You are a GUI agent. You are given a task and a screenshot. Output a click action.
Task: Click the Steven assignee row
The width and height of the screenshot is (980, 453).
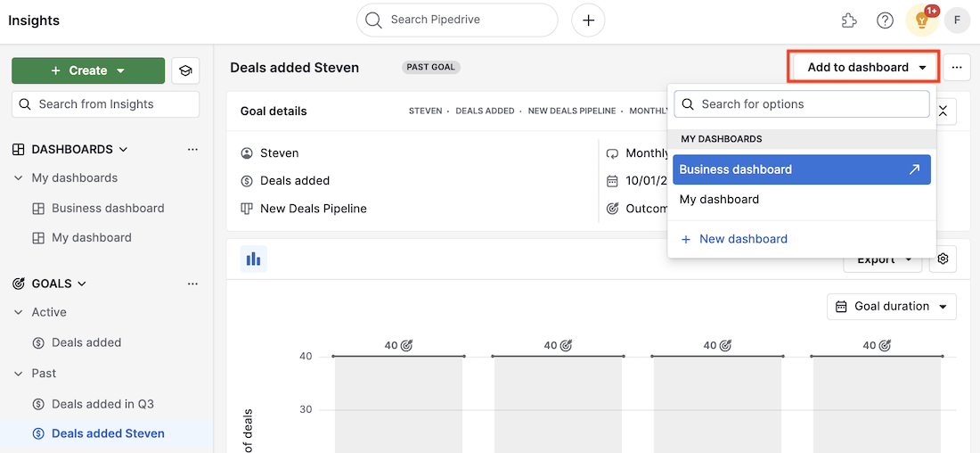pyautogui.click(x=270, y=152)
